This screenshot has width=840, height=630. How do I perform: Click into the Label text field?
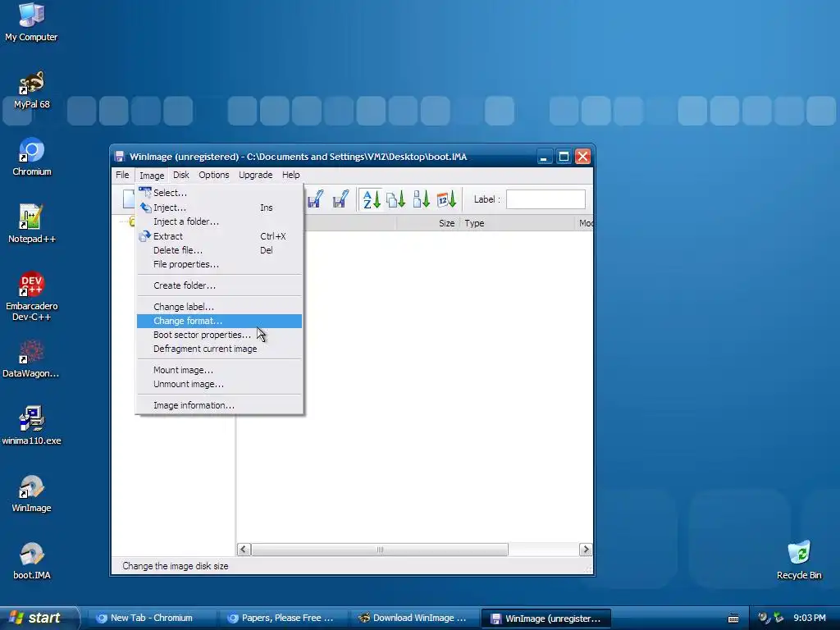point(546,199)
